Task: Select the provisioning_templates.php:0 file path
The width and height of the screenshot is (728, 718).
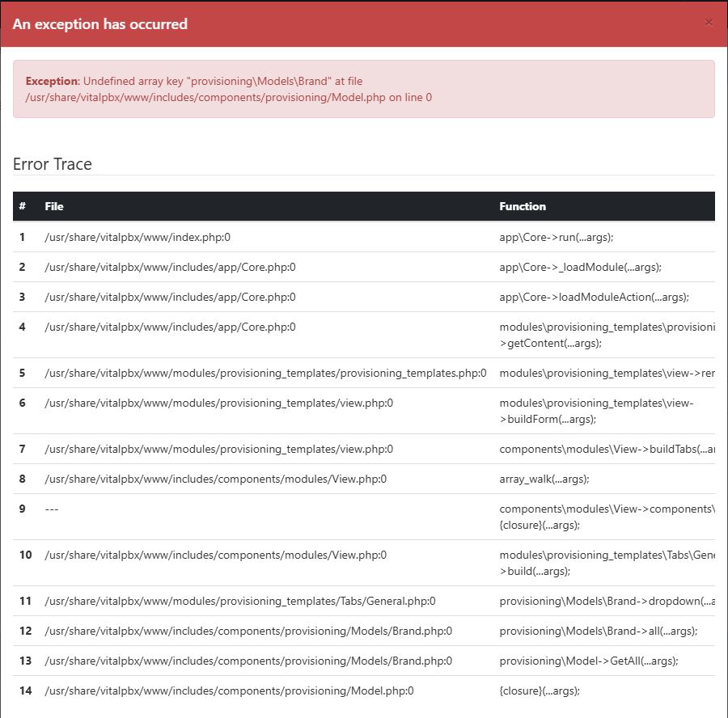Action: point(265,373)
